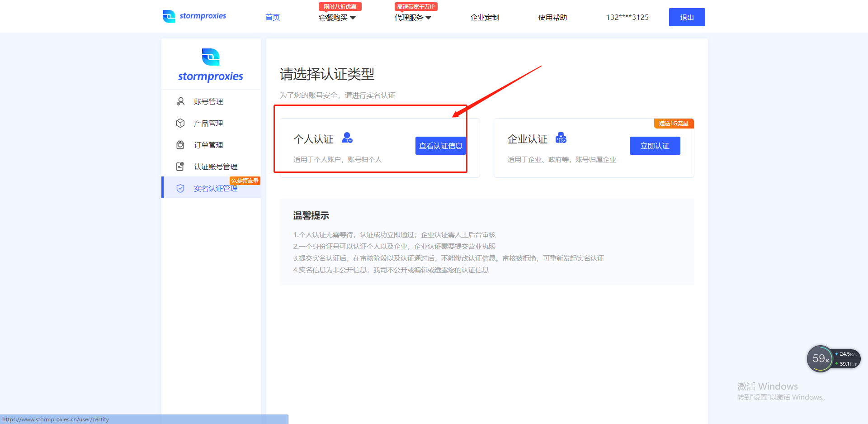Expand the 套餐购买 dropdown arrow
The height and width of the screenshot is (424, 868).
pyautogui.click(x=353, y=18)
